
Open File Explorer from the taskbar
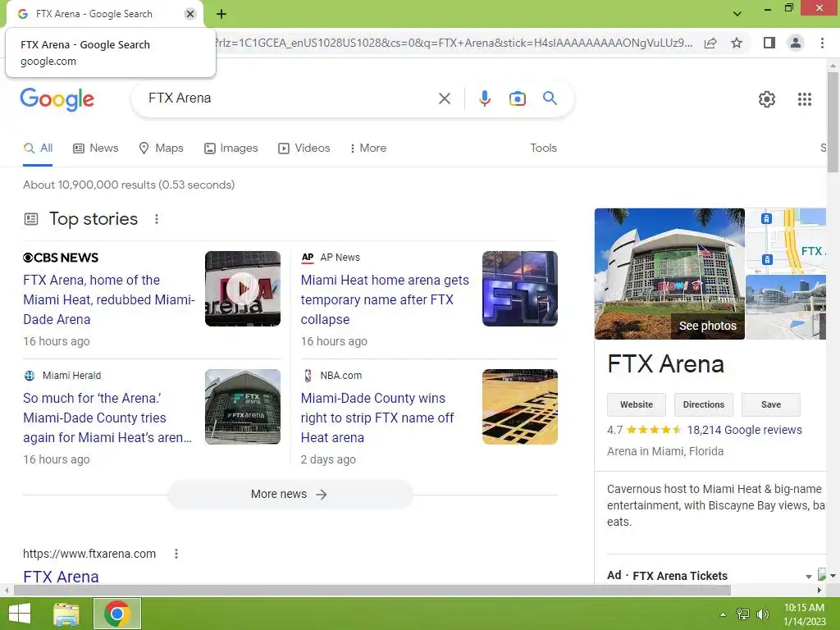[66, 614]
